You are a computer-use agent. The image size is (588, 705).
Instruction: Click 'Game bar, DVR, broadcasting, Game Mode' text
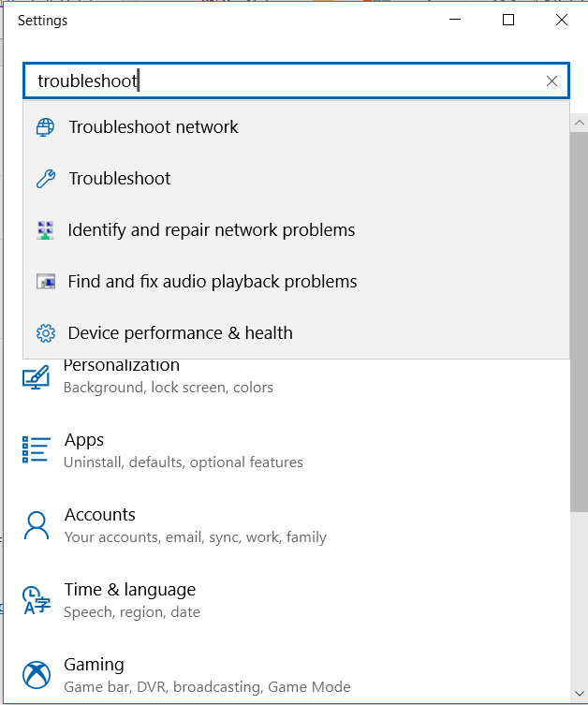[x=207, y=687]
